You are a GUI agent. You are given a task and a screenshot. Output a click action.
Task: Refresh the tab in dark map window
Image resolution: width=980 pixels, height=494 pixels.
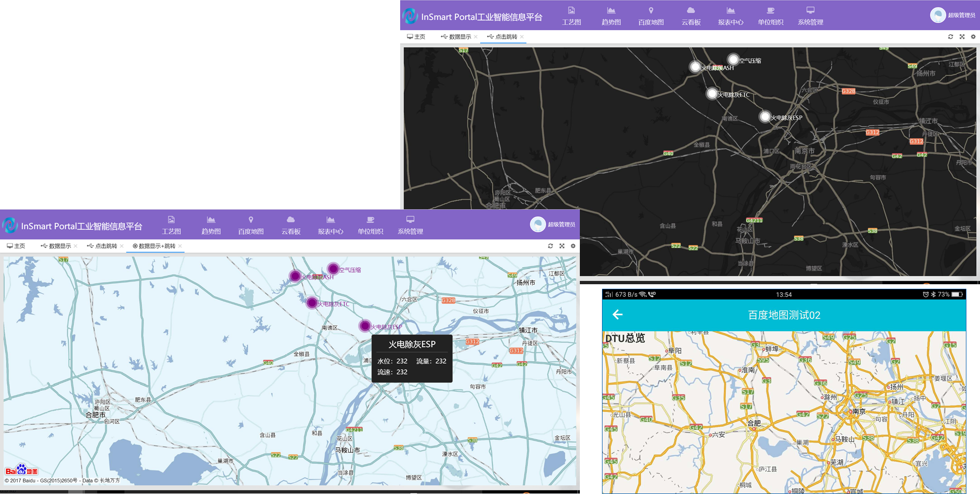tap(950, 37)
